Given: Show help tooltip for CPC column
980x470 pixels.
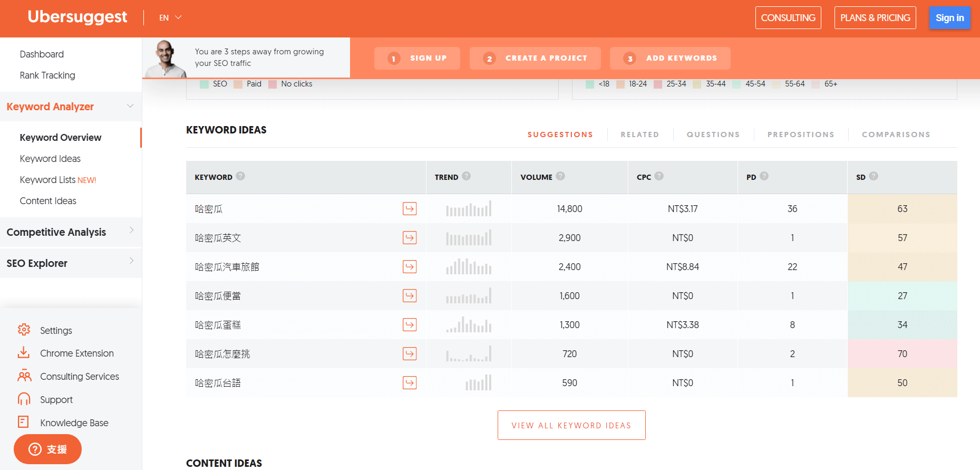Looking at the screenshot, I should [659, 176].
